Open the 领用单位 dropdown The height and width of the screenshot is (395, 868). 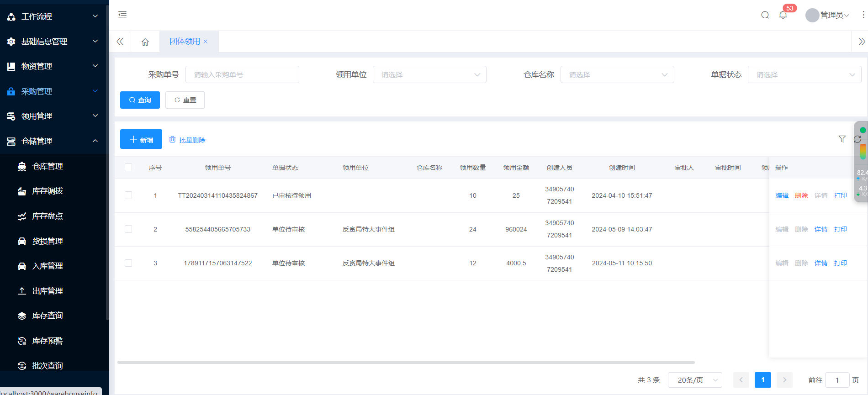click(x=429, y=74)
